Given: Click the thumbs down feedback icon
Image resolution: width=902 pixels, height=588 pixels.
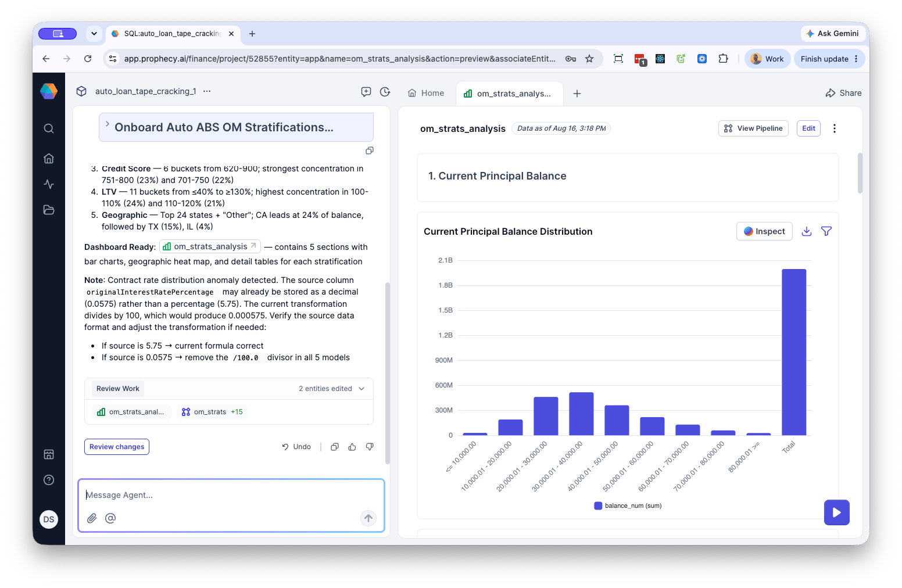Looking at the screenshot, I should pos(370,447).
